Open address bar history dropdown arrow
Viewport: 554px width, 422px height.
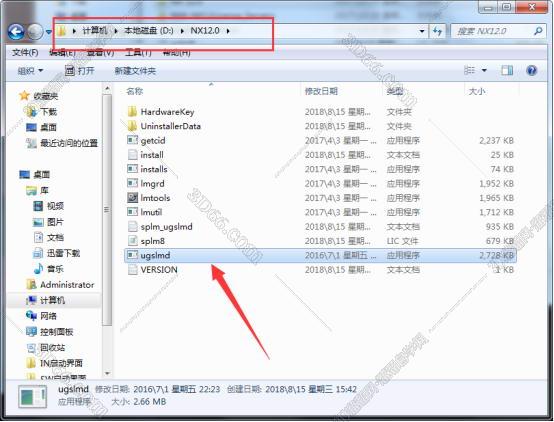click(x=422, y=31)
